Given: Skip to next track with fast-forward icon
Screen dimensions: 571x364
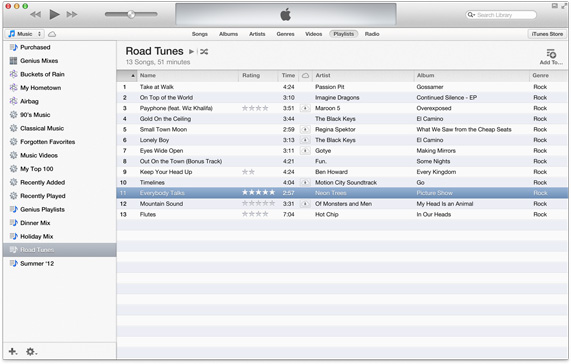Looking at the screenshot, I should pos(72,15).
